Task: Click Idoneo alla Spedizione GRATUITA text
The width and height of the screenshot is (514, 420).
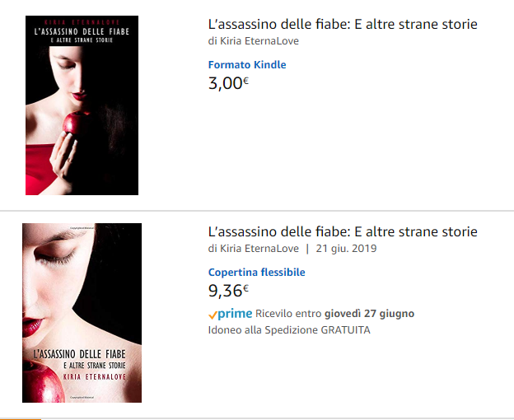Action: [289, 330]
